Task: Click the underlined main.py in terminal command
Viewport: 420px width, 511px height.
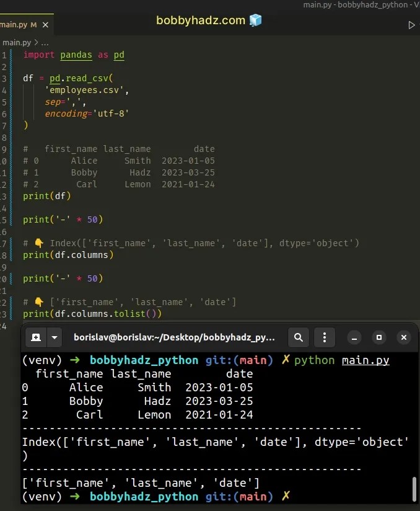Action: coord(365,360)
